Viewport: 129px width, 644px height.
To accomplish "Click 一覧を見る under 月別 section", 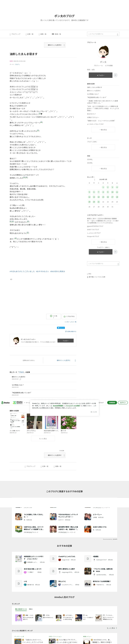I will point(103,169).
